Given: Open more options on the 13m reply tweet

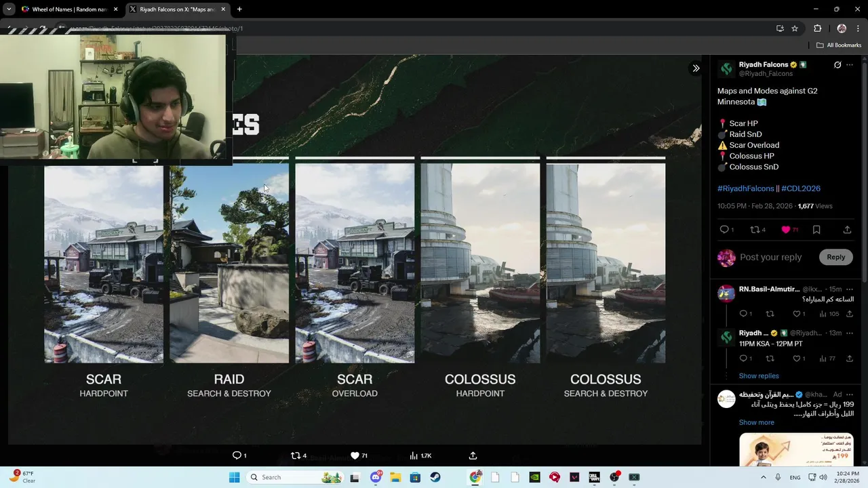Looking at the screenshot, I should point(850,333).
